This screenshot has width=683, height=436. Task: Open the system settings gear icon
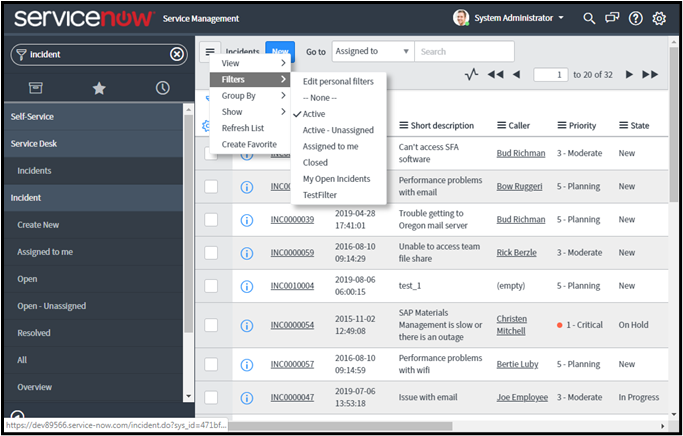pos(659,18)
